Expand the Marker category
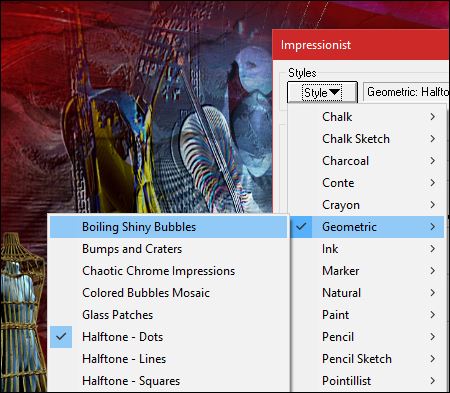 [367, 271]
